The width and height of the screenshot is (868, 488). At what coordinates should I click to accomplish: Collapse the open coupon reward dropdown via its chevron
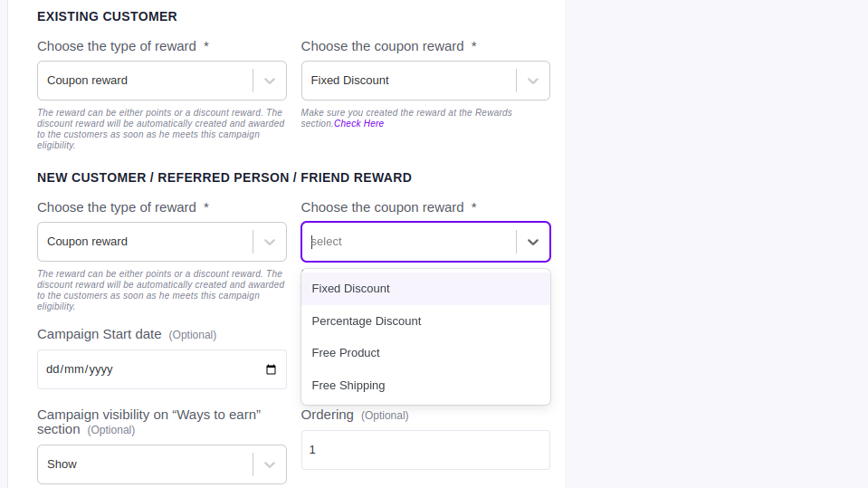coord(533,242)
